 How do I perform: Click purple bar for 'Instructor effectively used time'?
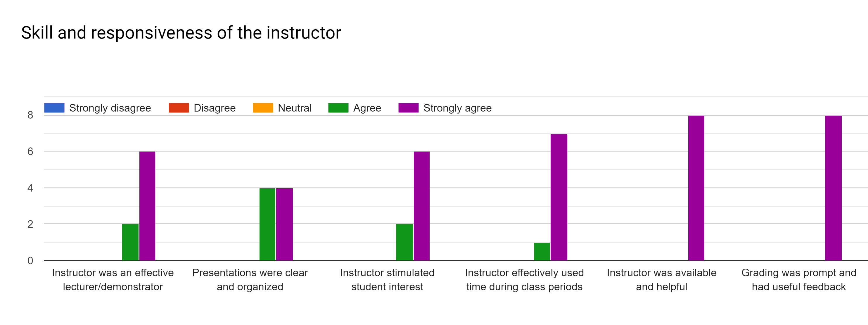pyautogui.click(x=559, y=197)
